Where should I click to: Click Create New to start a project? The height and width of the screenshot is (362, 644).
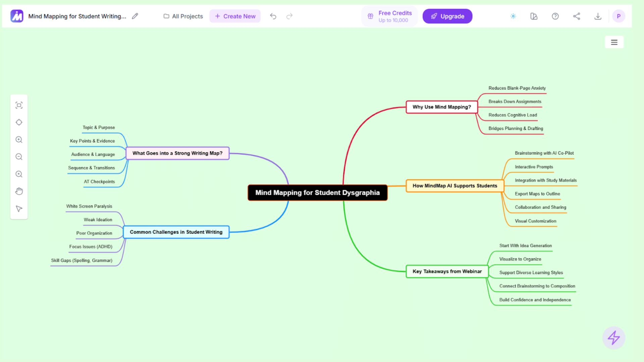[x=235, y=16]
